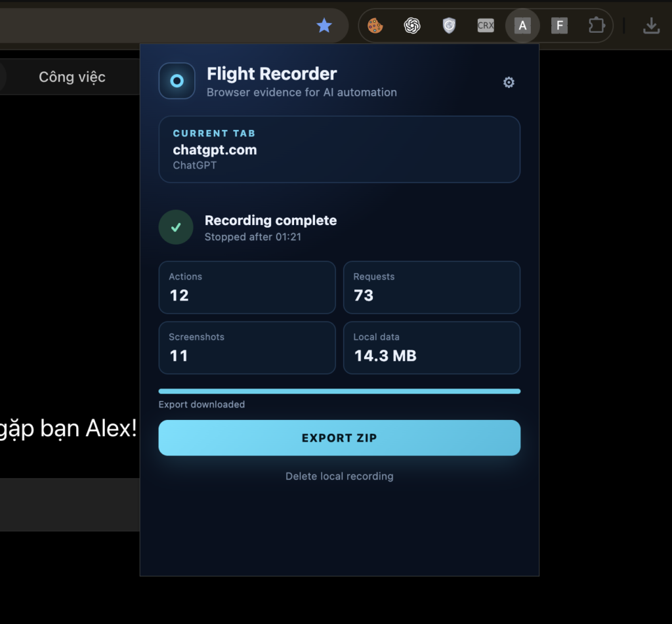The image size is (672, 624).
Task: Click the Export ZIP button
Action: 339,438
